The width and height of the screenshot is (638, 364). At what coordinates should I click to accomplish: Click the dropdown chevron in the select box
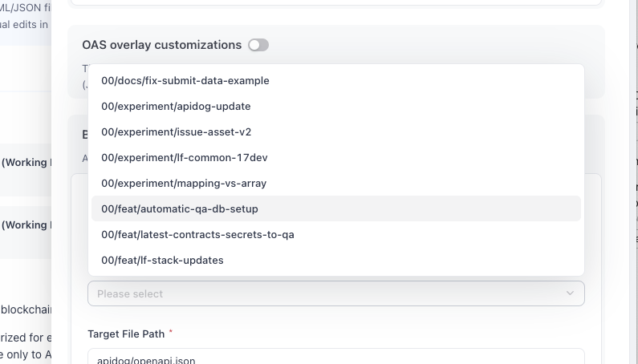[x=570, y=293]
